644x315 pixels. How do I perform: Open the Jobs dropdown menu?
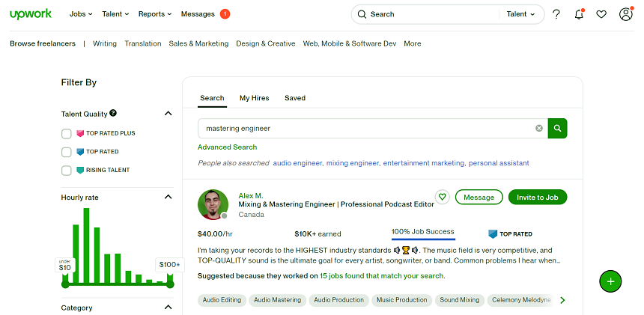tap(81, 14)
